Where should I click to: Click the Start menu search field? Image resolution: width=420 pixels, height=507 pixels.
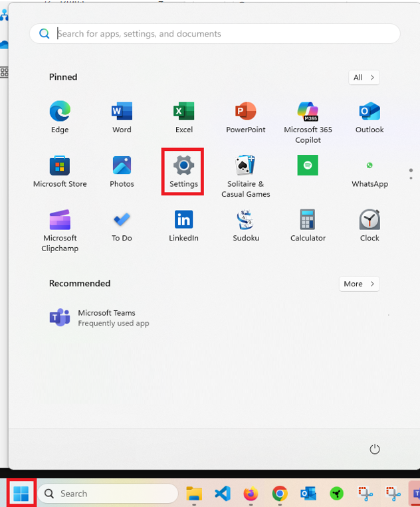215,34
